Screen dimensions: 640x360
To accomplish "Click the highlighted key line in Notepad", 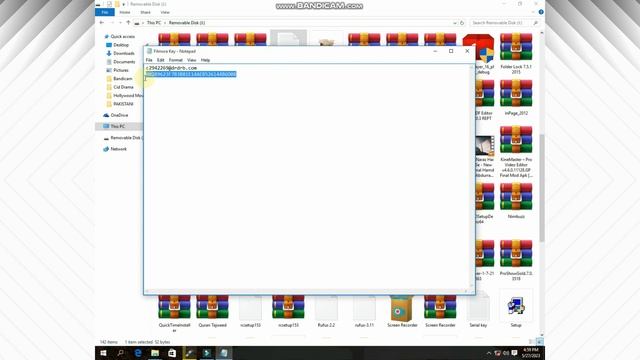I will (191, 74).
